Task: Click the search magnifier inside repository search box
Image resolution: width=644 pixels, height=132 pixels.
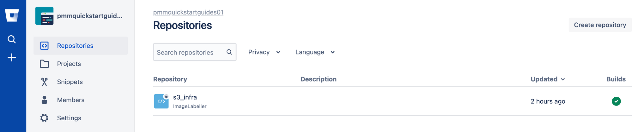Action: (229, 52)
